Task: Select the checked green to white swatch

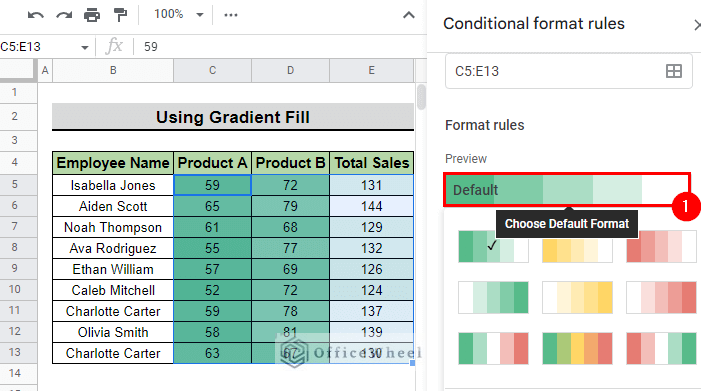Action: pyautogui.click(x=494, y=246)
